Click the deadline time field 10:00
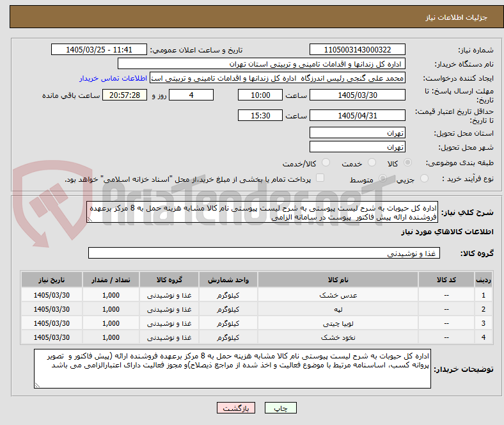Image resolution: width=504 pixels, height=425 pixels. tap(260, 95)
